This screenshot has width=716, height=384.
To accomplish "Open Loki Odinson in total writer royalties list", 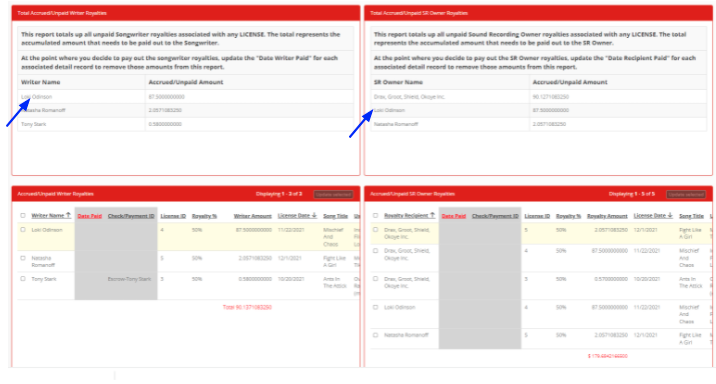I will pos(37,97).
